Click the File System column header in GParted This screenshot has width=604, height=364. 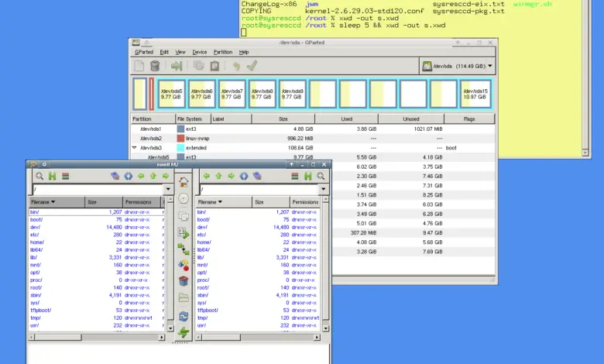(x=193, y=119)
